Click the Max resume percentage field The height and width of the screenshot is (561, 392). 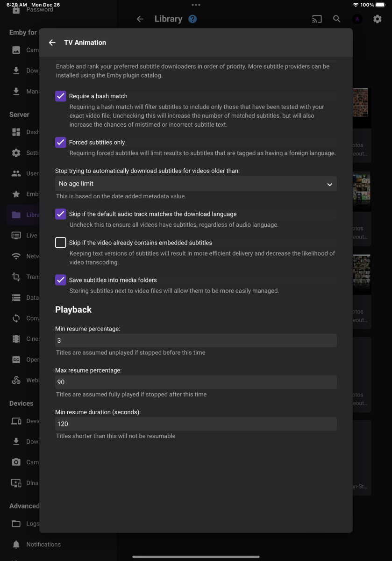196,382
